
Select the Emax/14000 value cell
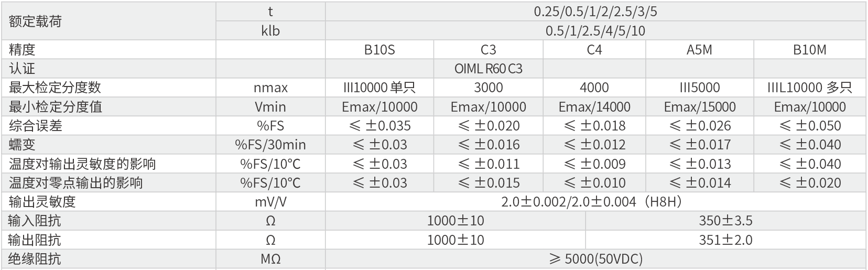(594, 107)
